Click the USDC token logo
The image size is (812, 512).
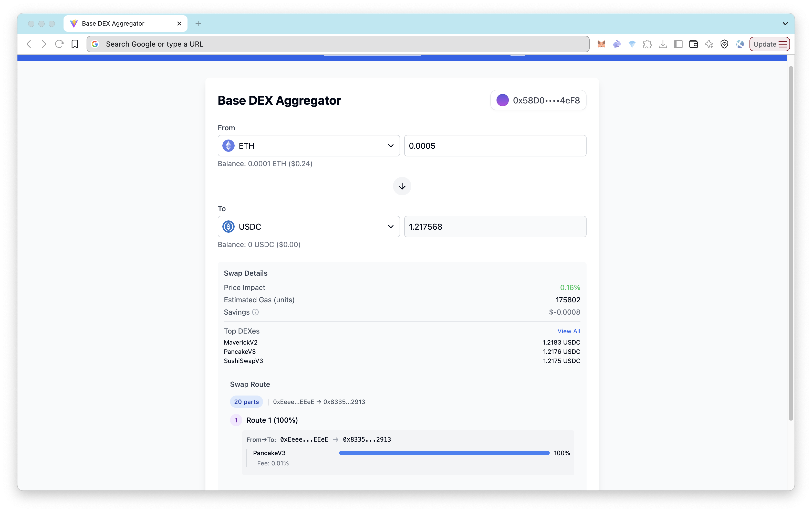(228, 227)
